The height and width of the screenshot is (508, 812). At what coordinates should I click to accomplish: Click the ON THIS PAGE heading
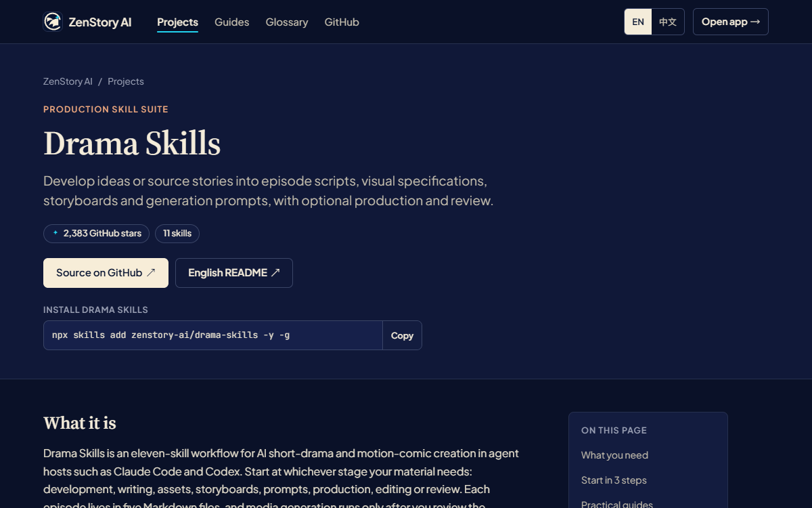[x=614, y=430]
